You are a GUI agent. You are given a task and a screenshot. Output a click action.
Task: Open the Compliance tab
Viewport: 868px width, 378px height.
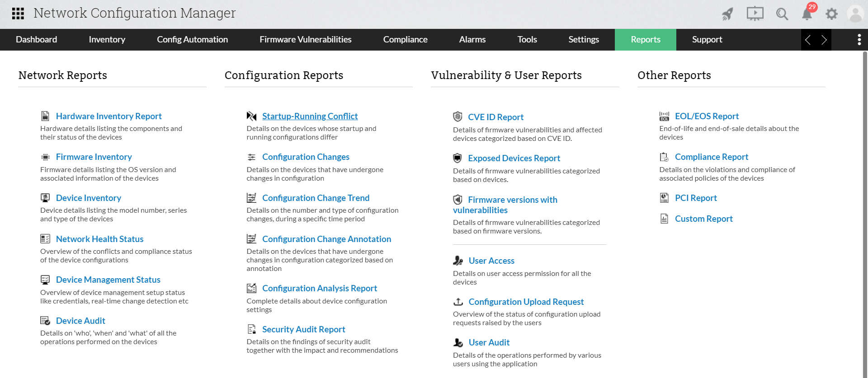[x=405, y=40]
